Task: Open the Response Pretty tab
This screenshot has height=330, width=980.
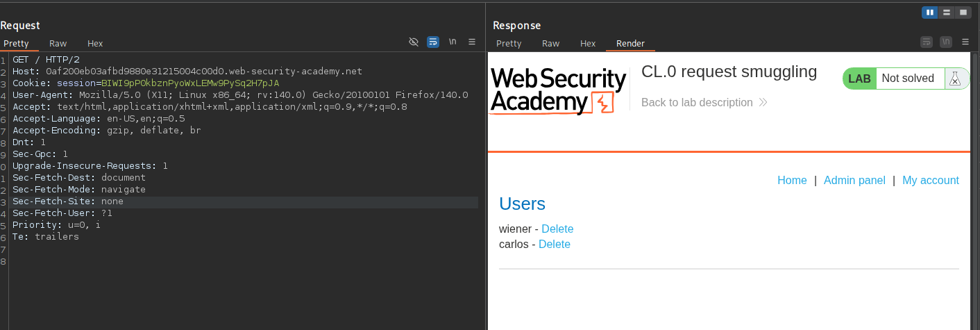Action: tap(509, 43)
